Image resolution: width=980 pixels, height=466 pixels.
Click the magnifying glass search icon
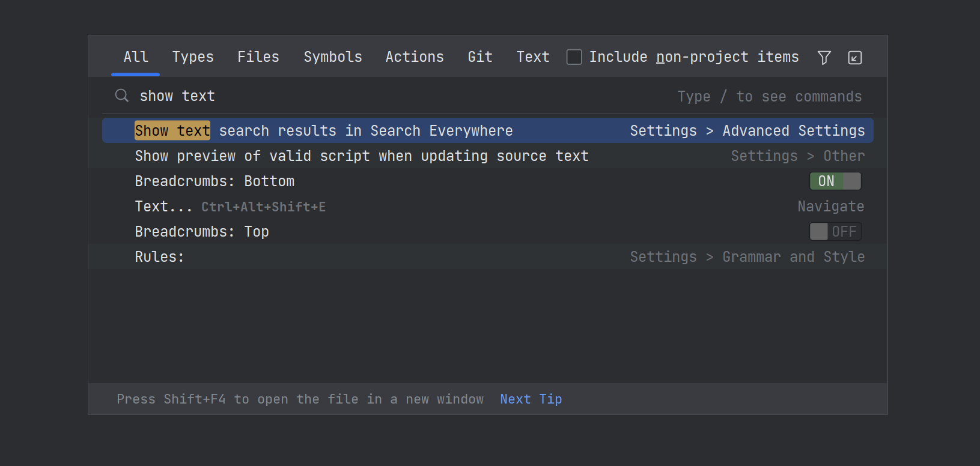pyautogui.click(x=122, y=96)
